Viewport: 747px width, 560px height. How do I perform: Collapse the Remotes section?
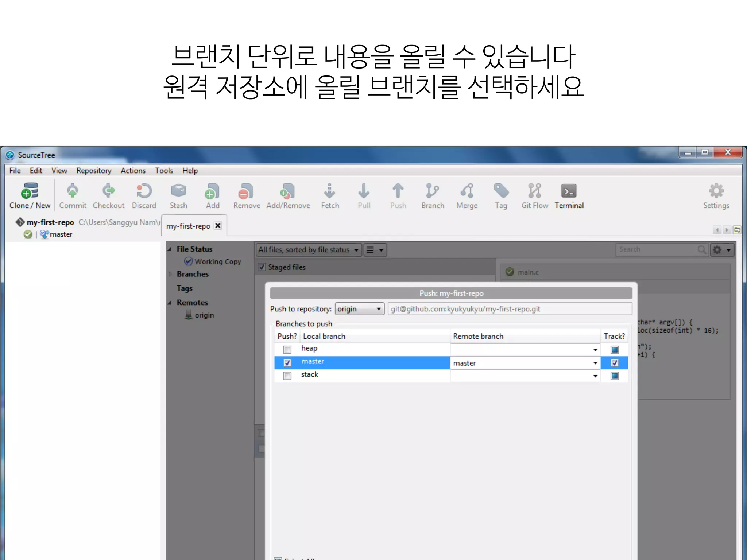click(x=170, y=303)
